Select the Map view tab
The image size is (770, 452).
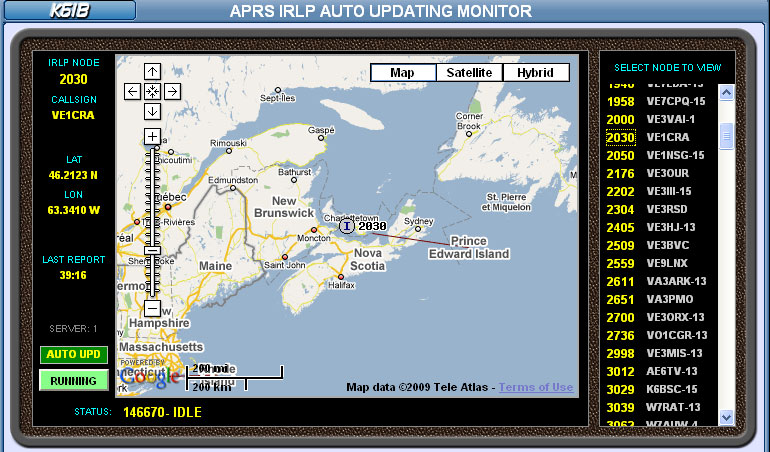click(403, 73)
